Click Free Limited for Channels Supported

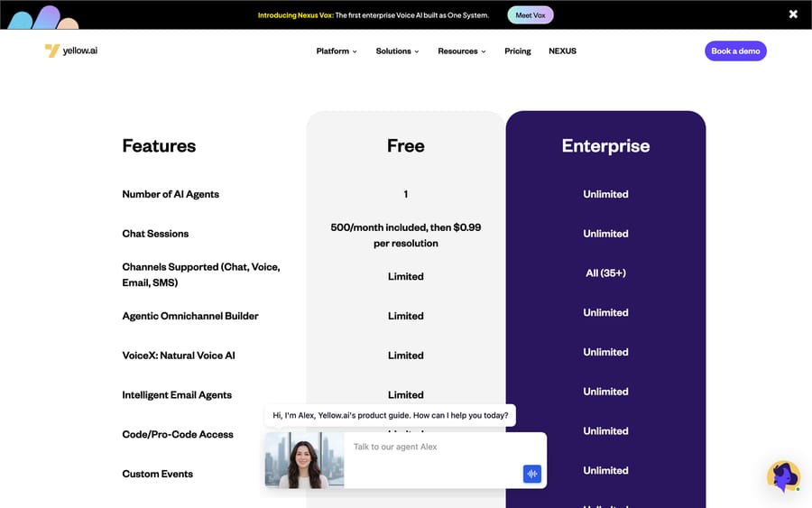pos(405,276)
